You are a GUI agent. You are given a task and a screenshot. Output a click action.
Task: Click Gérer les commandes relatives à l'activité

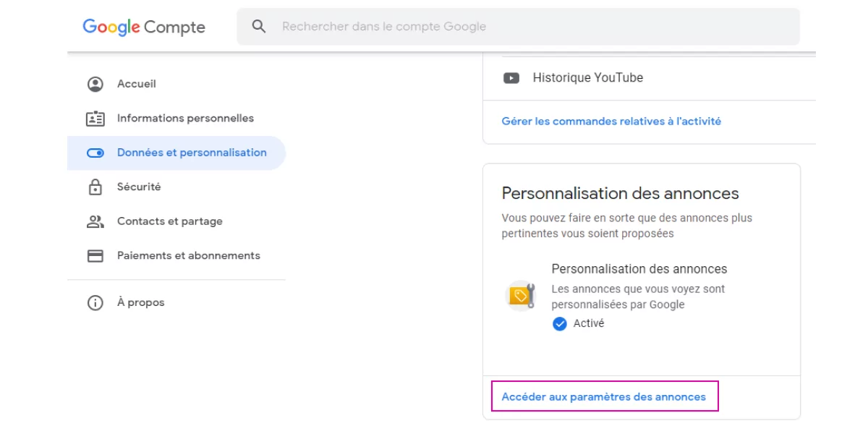point(611,122)
